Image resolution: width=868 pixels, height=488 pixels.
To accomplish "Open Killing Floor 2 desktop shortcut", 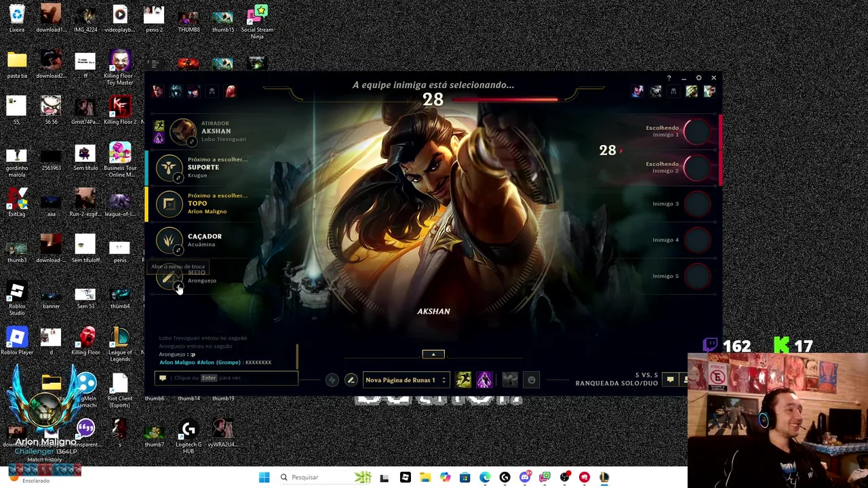I will pyautogui.click(x=120, y=111).
